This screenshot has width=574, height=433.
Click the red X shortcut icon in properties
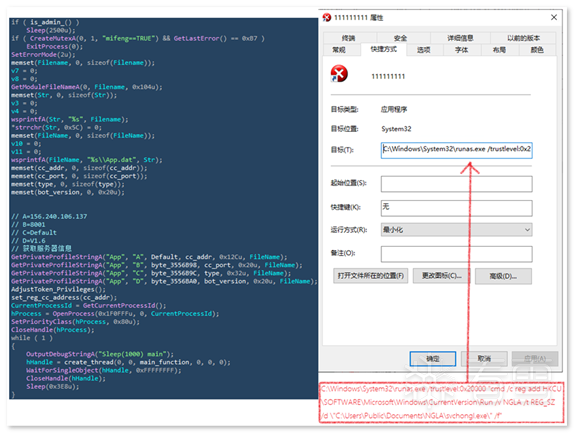[339, 74]
